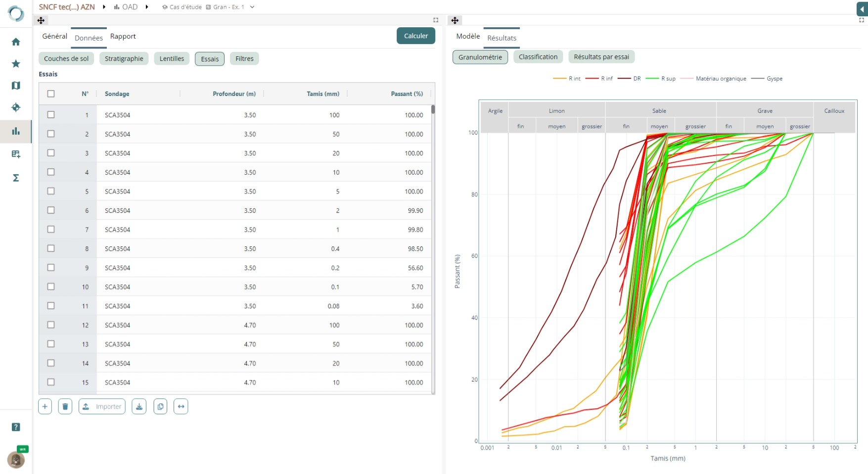868x474 pixels.
Task: Click the home icon in the sidebar
Action: (x=16, y=42)
